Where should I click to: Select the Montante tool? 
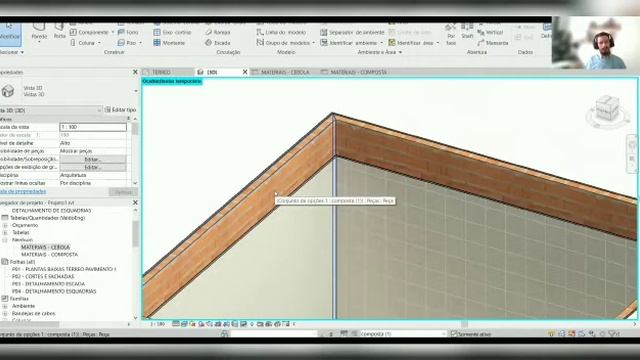169,42
